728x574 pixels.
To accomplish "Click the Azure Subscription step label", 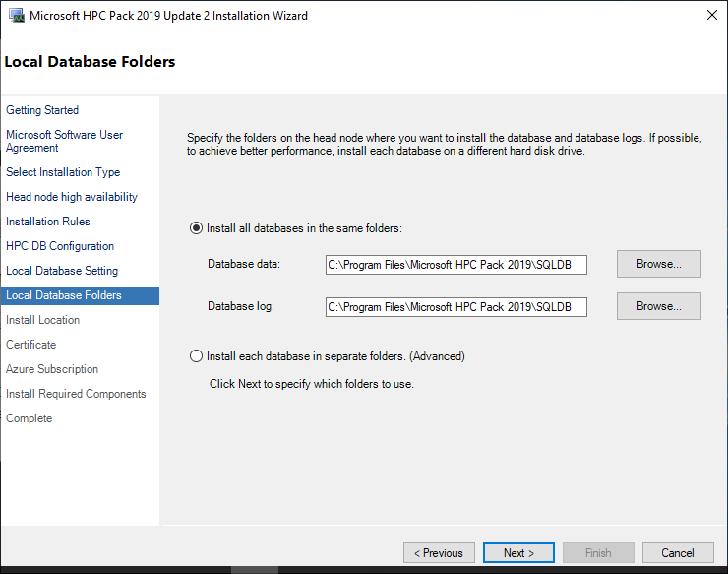I will pos(52,369).
